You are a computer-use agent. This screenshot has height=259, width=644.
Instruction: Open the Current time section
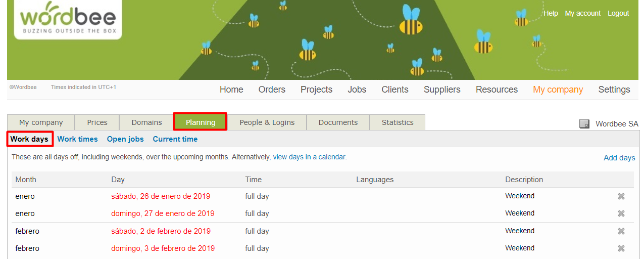pyautogui.click(x=175, y=139)
